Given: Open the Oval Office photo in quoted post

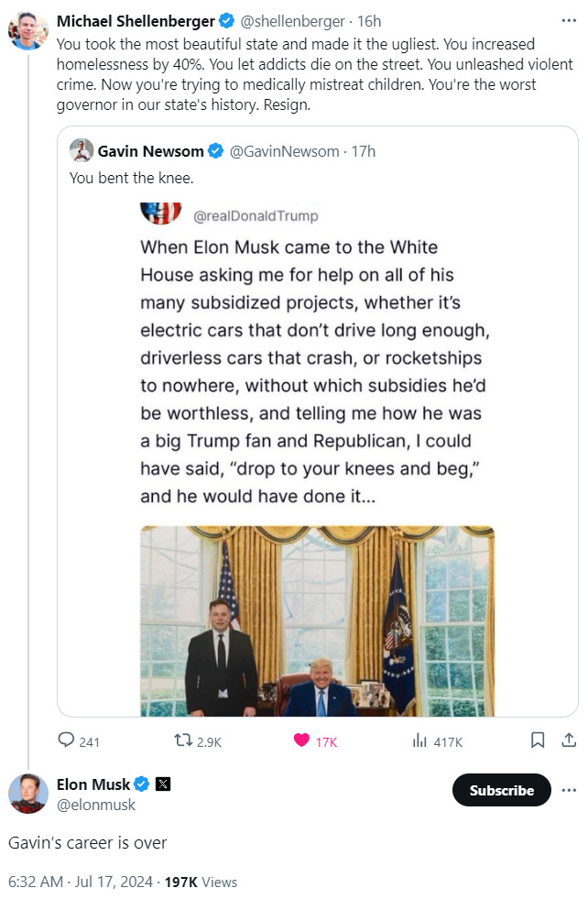Looking at the screenshot, I should pos(317,620).
